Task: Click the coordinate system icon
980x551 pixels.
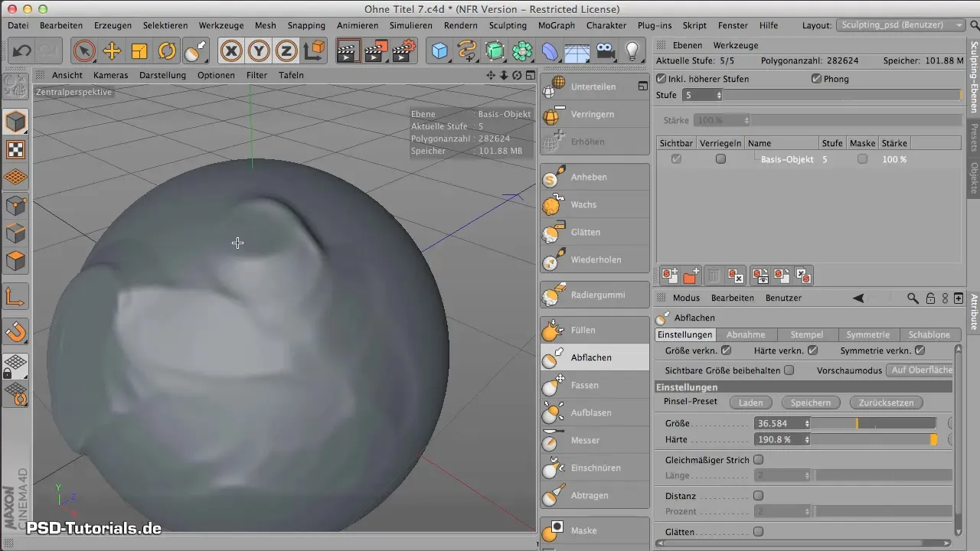Action: point(314,51)
